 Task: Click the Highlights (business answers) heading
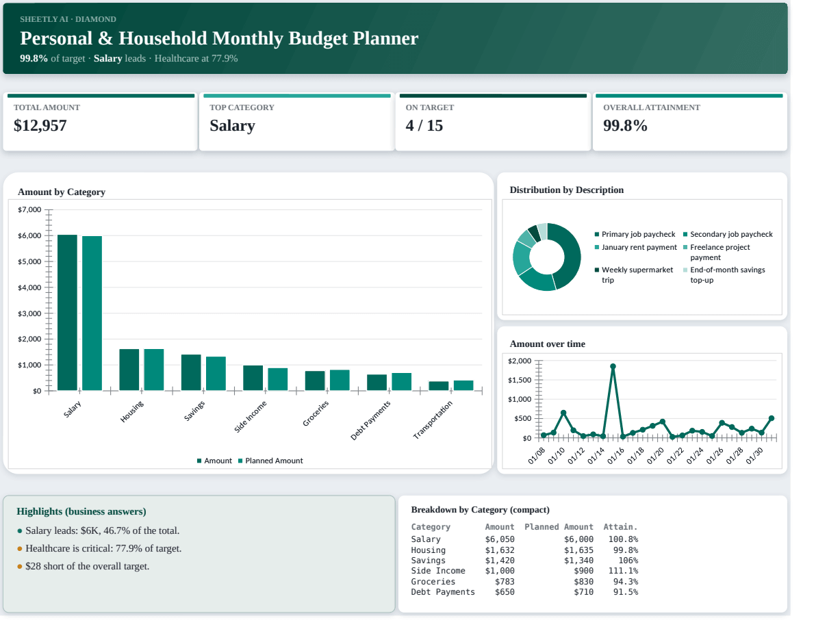[81, 512]
